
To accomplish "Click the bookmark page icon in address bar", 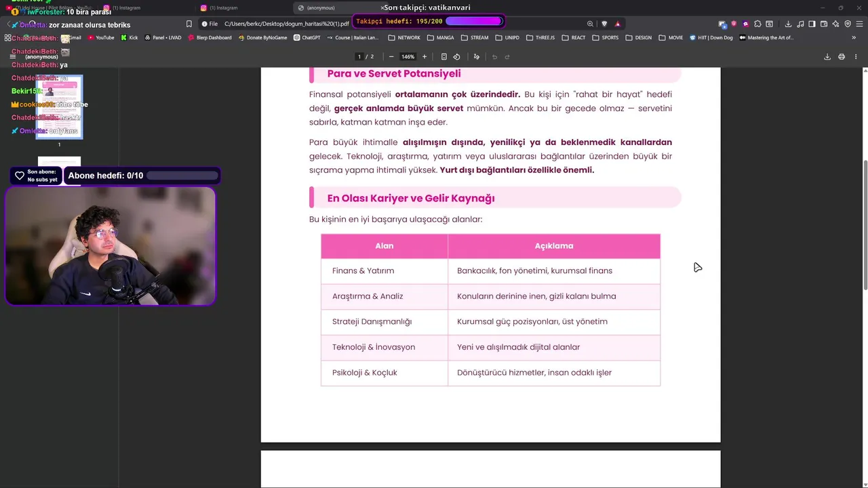I will click(x=189, y=24).
